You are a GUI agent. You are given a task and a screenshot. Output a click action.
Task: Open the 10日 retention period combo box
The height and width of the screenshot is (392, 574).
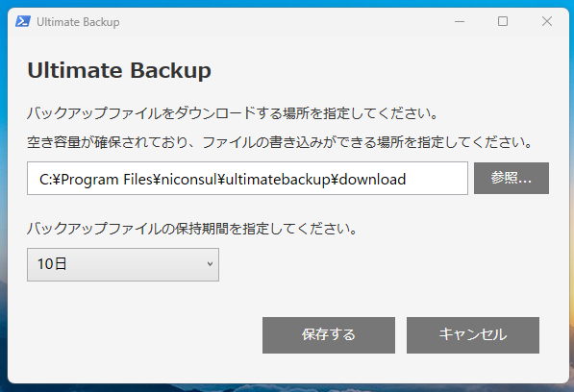pyautogui.click(x=123, y=265)
